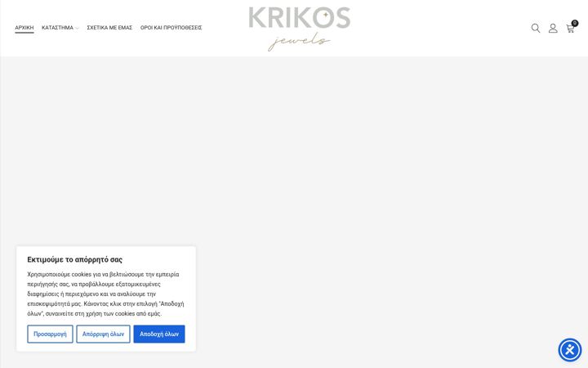Click the cart item count badge

[574, 23]
